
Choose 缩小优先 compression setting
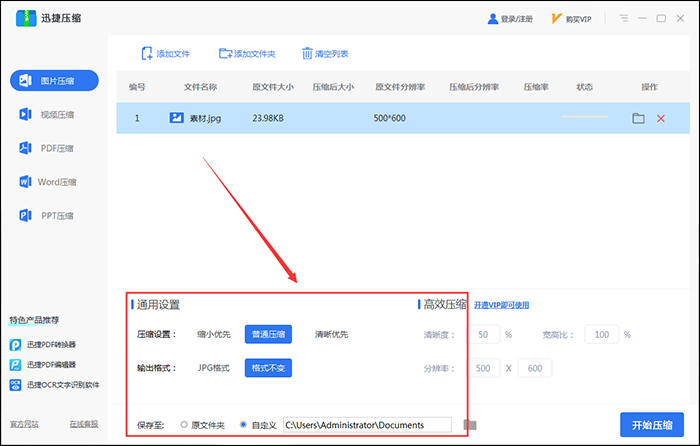click(214, 334)
